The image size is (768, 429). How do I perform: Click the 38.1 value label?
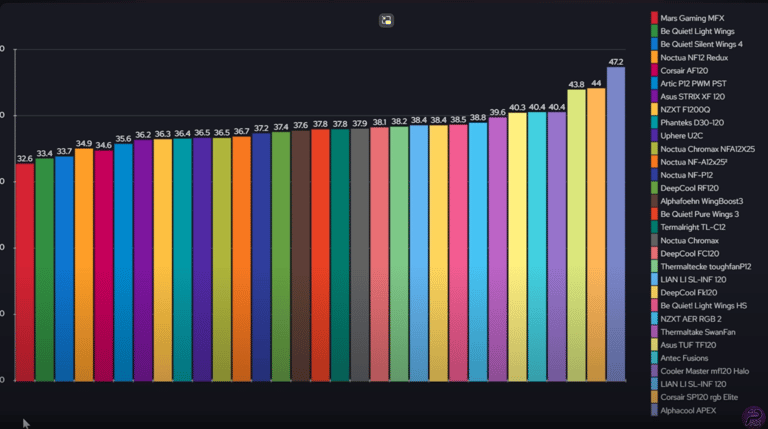(x=379, y=122)
